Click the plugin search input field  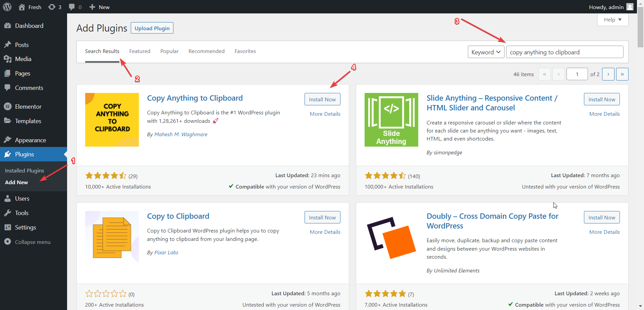(565, 52)
